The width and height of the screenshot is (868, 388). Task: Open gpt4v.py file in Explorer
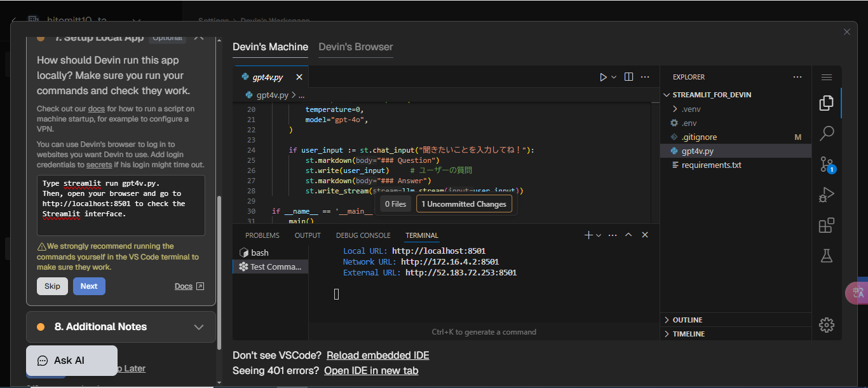pos(736,151)
